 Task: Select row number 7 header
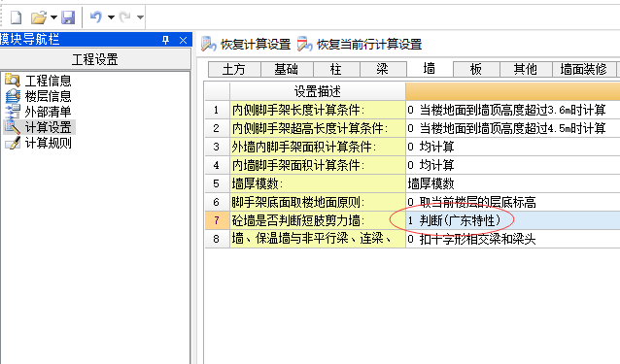217,220
